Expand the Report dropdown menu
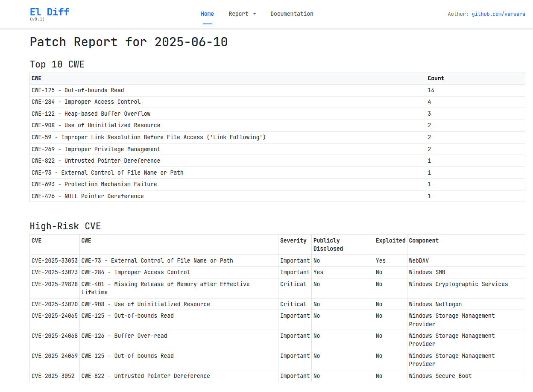Image resolution: width=533 pixels, height=392 pixels. pos(242,14)
